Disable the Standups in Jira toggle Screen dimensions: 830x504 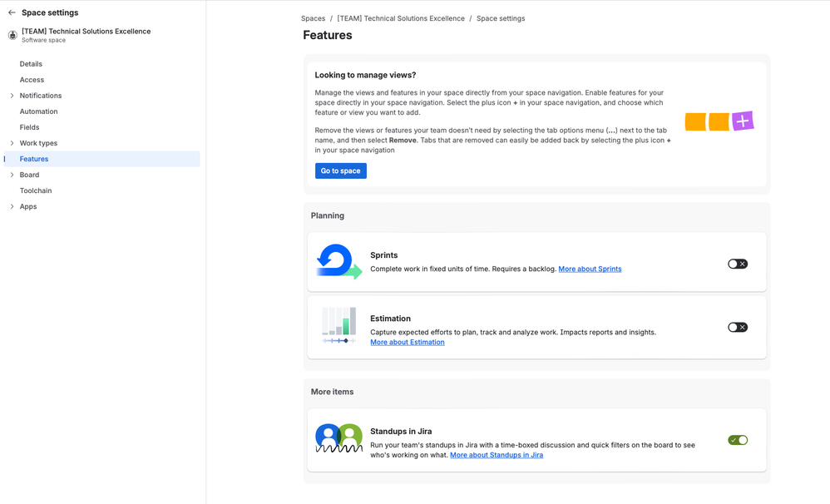[x=738, y=440]
